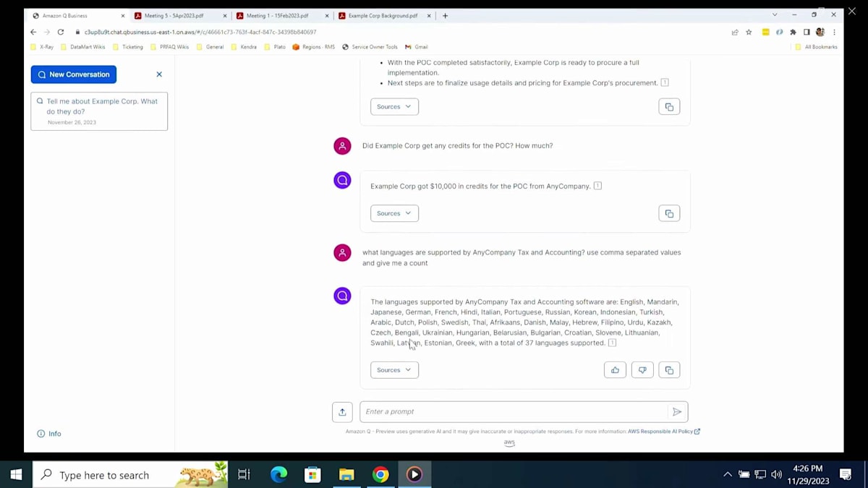Close the conversations sidebar
This screenshot has height=488, width=868.
(159, 74)
